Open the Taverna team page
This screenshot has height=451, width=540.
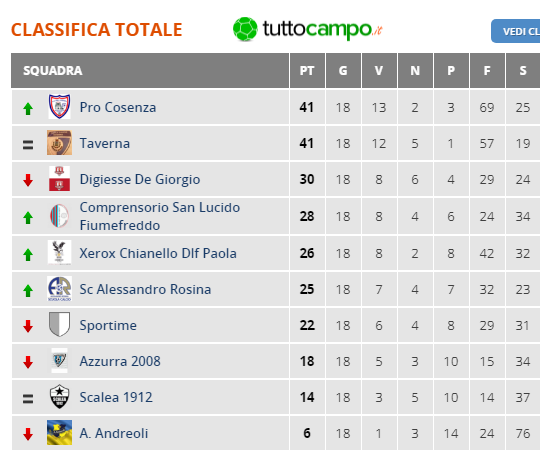105,143
